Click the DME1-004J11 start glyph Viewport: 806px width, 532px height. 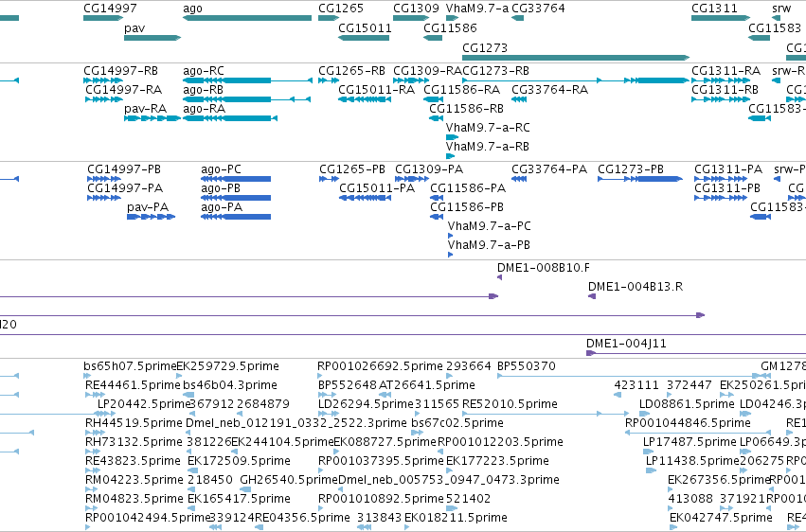pos(591,353)
